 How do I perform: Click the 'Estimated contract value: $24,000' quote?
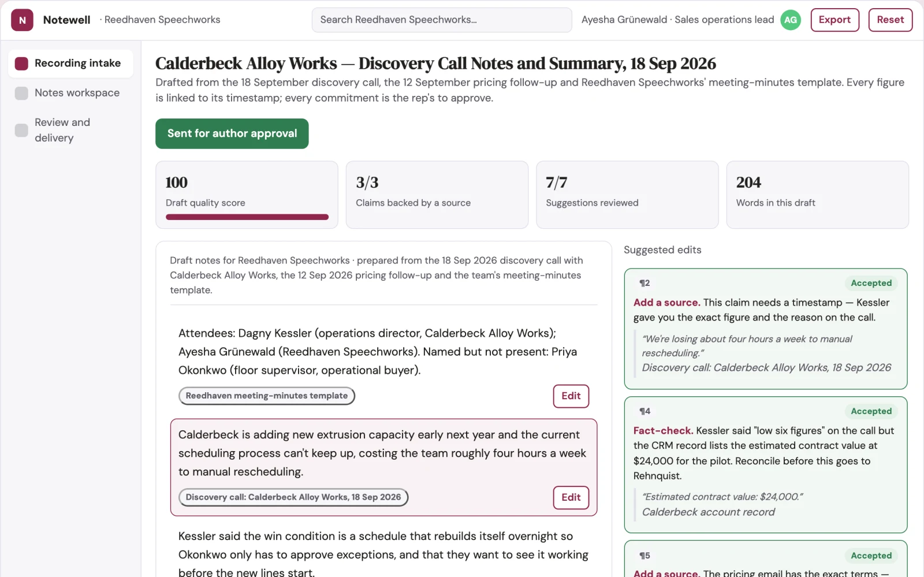pos(722,497)
